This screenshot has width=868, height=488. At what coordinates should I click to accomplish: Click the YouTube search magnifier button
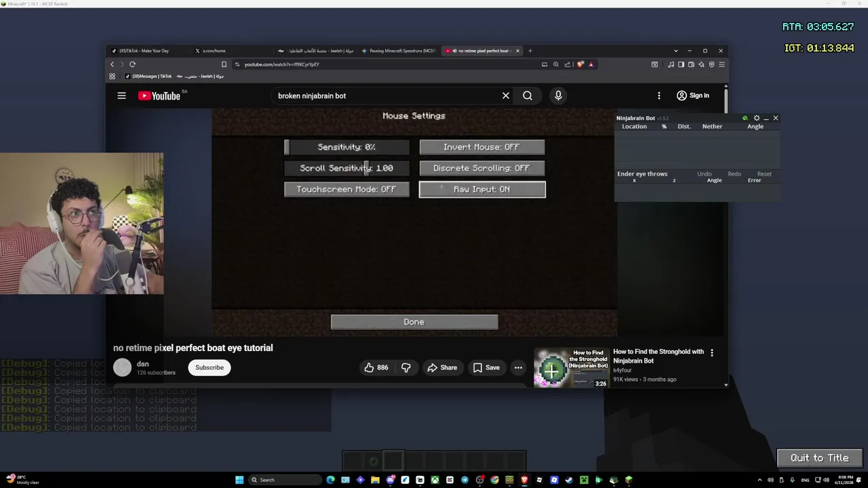pyautogui.click(x=528, y=96)
